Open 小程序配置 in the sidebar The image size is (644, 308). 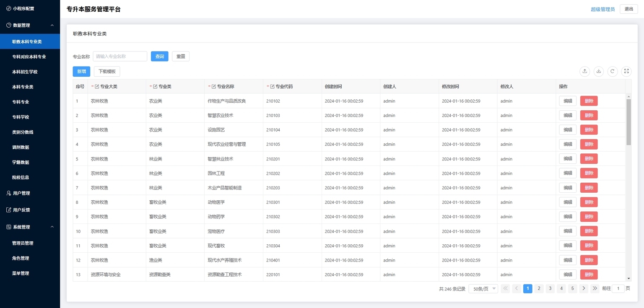coord(23,8)
